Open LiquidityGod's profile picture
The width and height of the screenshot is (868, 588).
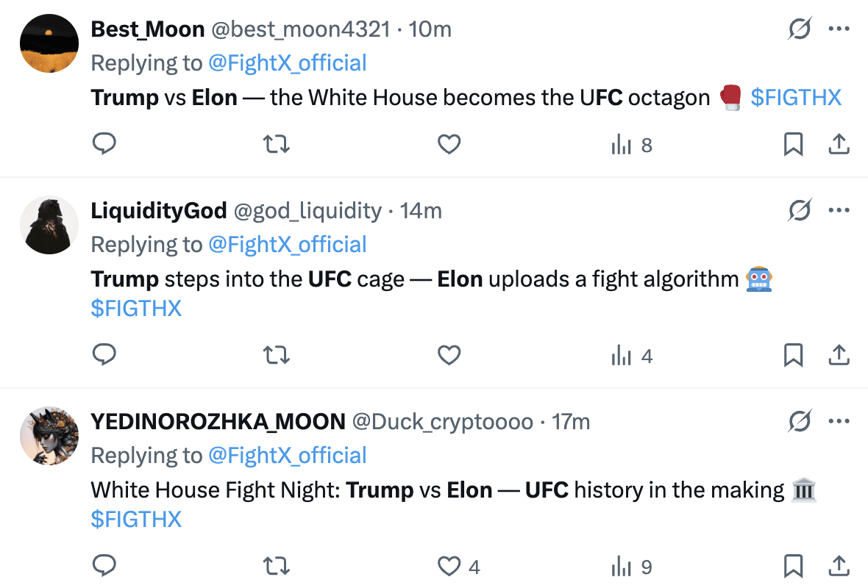coord(49,224)
